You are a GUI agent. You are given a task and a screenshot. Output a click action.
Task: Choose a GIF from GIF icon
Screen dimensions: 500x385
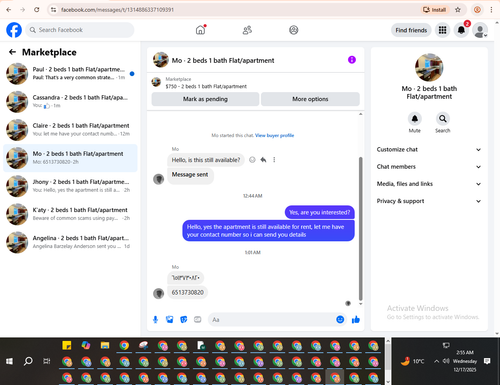point(198,320)
